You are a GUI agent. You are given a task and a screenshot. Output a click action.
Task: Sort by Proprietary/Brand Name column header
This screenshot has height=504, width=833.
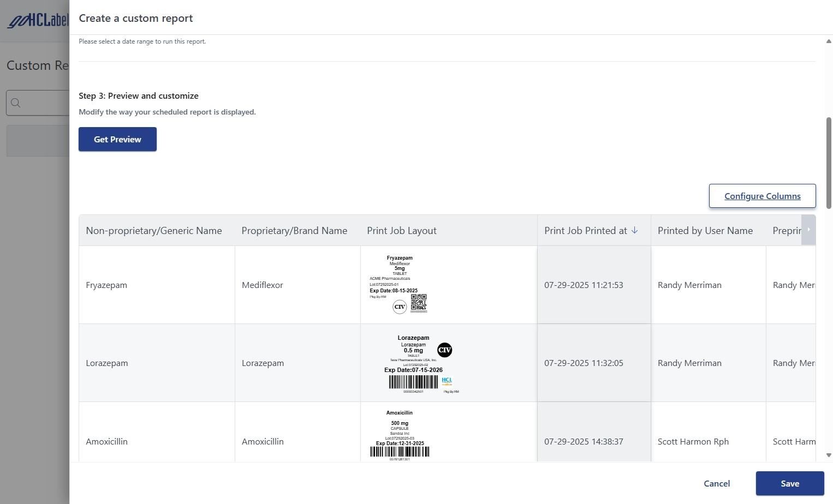[x=294, y=231]
